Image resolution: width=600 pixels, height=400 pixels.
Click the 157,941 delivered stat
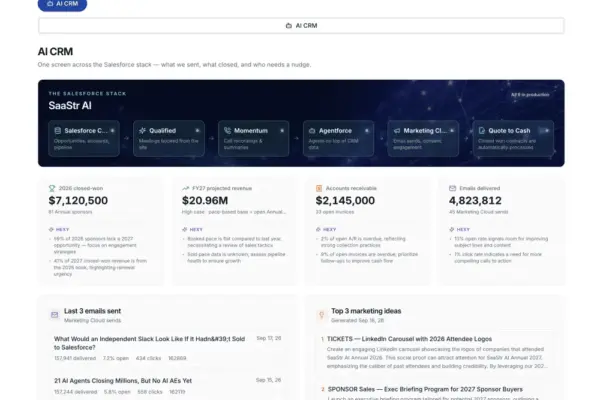point(75,358)
